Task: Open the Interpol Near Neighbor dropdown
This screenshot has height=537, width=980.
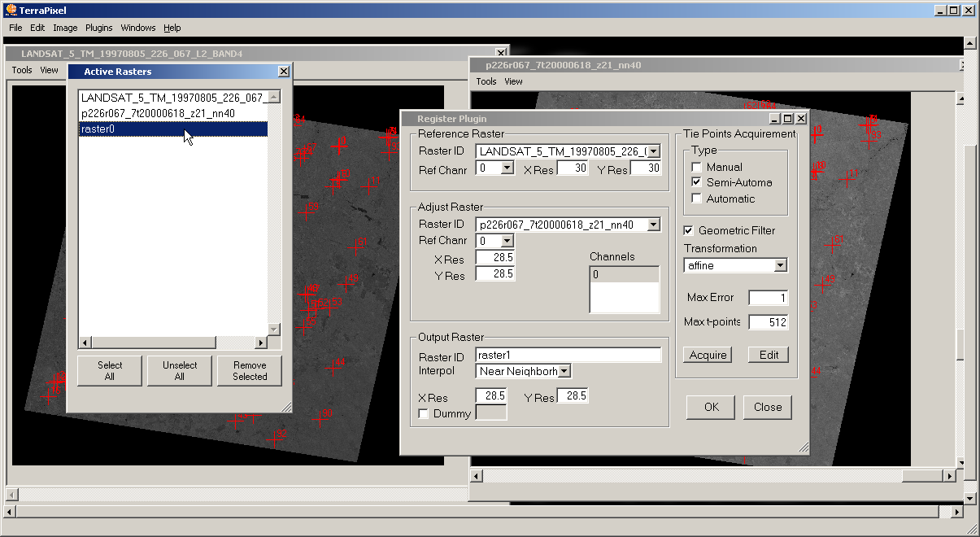Action: (x=564, y=372)
